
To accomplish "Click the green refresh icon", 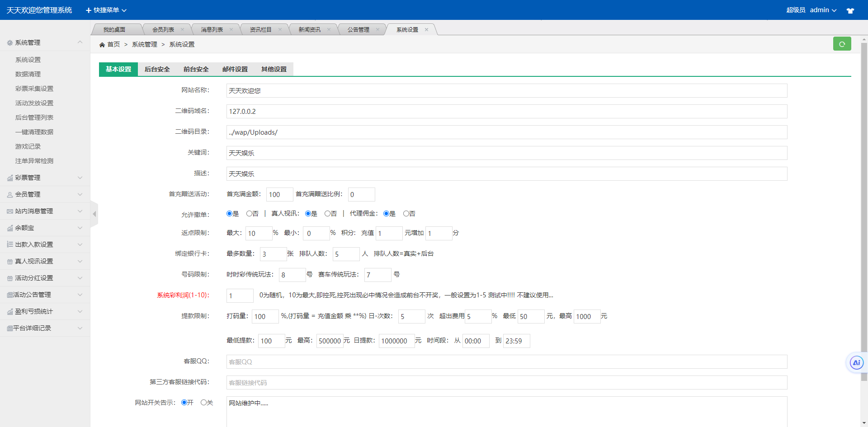I will pos(842,44).
